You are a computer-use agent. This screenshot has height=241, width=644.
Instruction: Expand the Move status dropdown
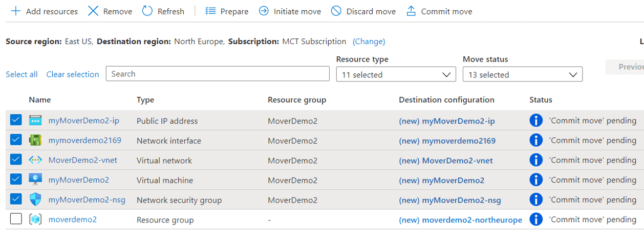(x=522, y=74)
